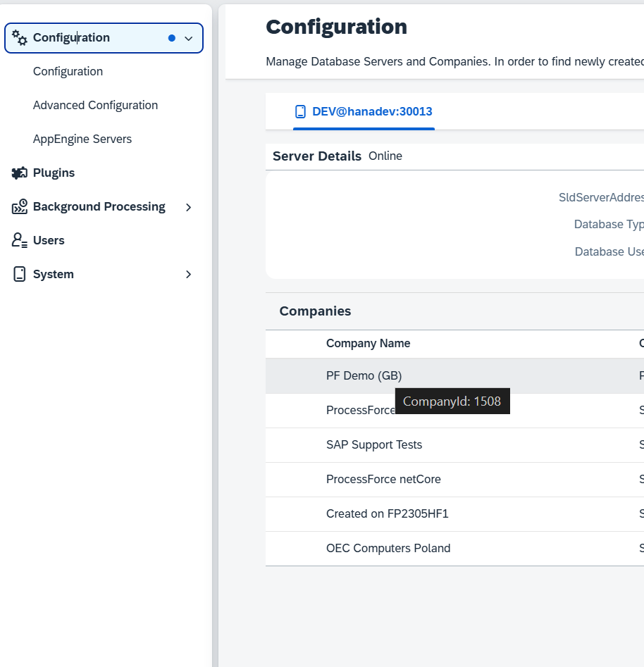Image resolution: width=644 pixels, height=667 pixels.
Task: Click the Users person icon
Action: coord(20,241)
